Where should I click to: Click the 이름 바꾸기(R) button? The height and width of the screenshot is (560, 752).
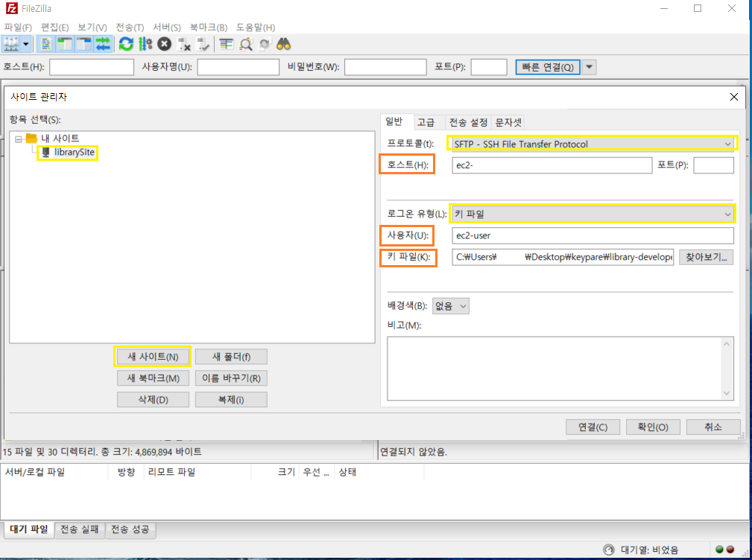pyautogui.click(x=231, y=378)
